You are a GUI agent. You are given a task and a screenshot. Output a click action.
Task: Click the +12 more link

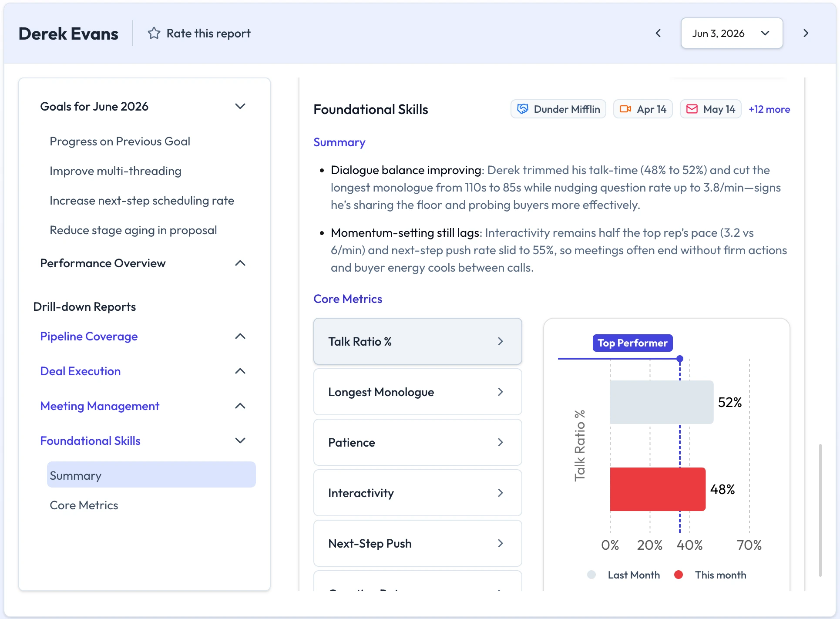769,109
